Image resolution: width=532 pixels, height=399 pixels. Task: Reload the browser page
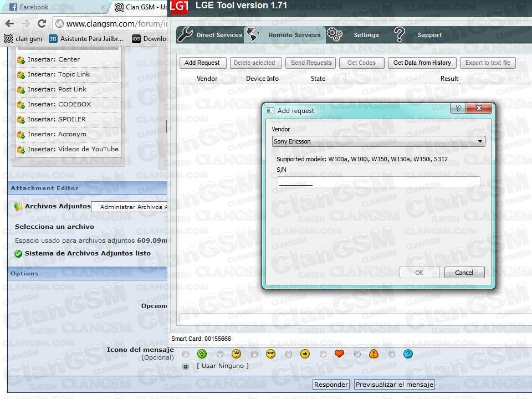tap(42, 23)
